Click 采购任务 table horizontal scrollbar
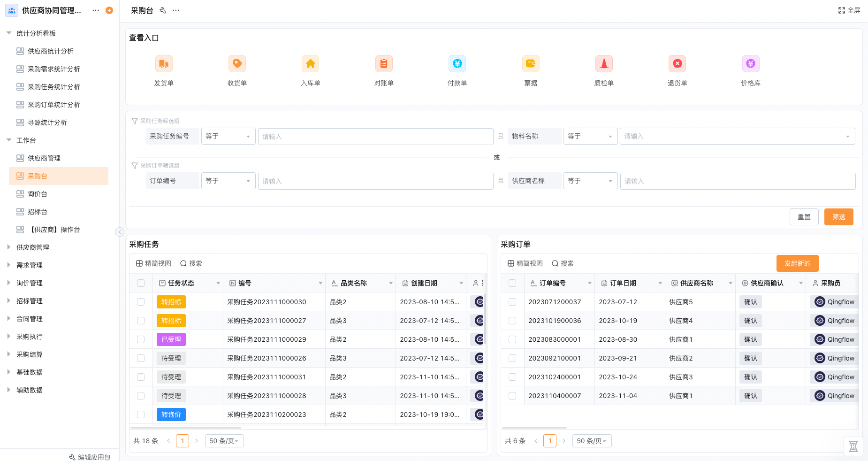 point(186,428)
